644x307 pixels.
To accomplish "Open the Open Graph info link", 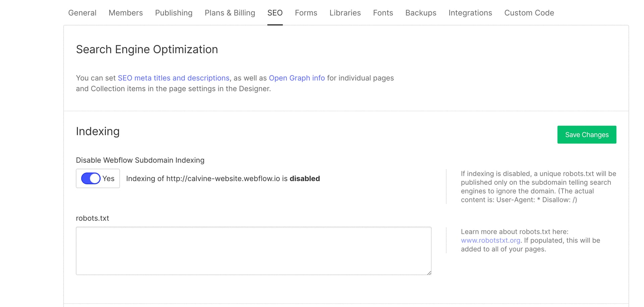I will point(297,78).
